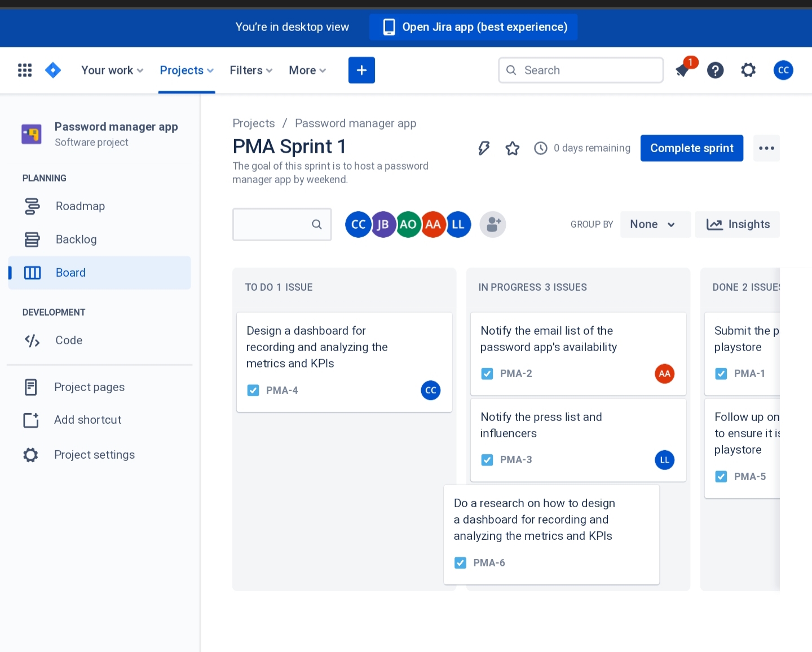Viewport: 812px width, 652px height.
Task: Click the Complete sprint button
Action: 692,148
